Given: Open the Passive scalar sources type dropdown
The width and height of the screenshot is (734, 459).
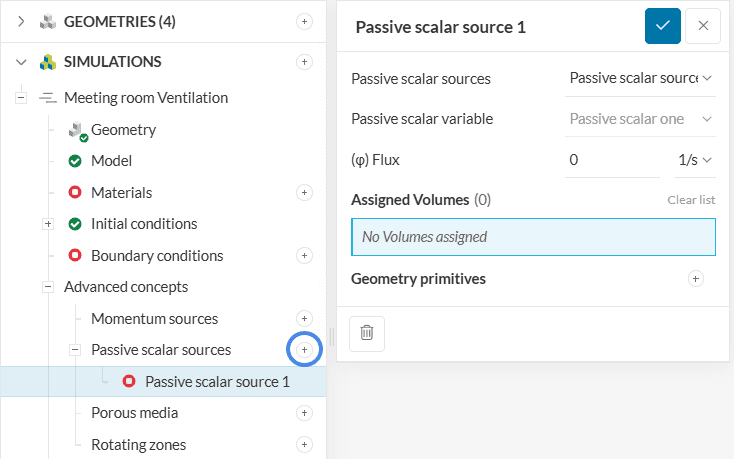Looking at the screenshot, I should coord(640,78).
